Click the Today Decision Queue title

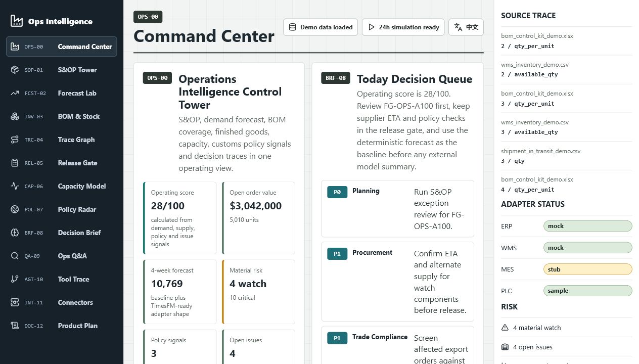tap(415, 79)
